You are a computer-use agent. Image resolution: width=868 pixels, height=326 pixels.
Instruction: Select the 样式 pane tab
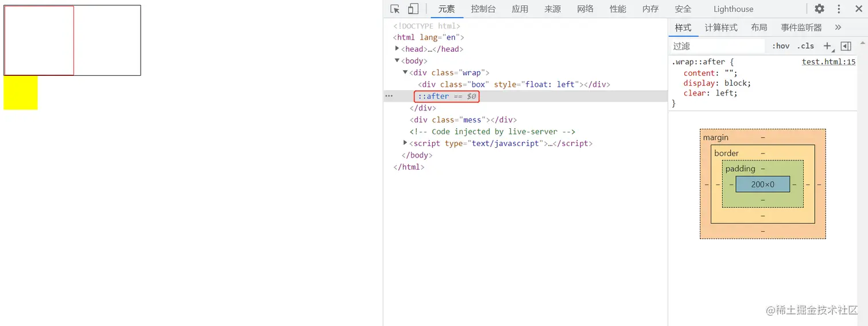(683, 27)
